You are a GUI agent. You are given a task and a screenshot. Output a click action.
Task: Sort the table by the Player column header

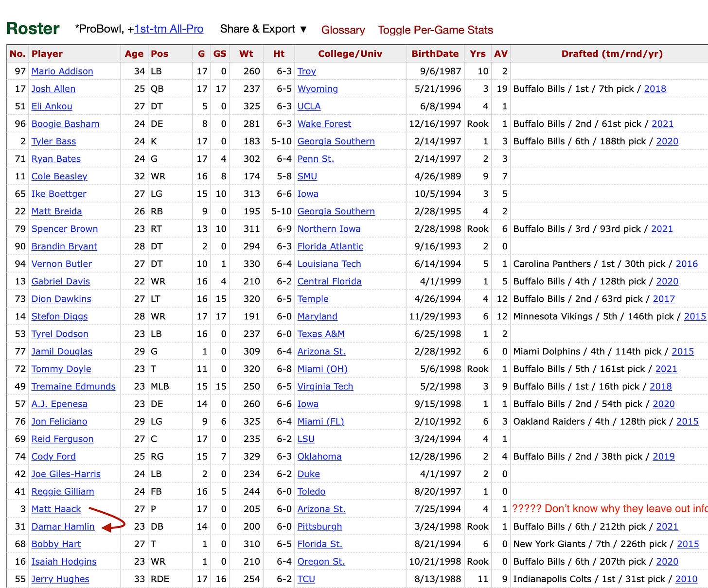[47, 53]
